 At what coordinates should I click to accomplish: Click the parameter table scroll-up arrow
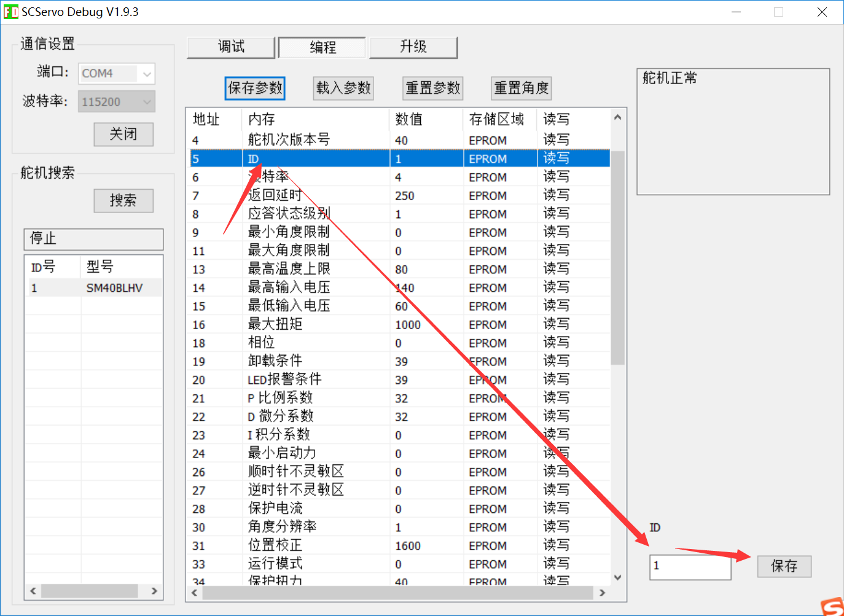coord(618,117)
